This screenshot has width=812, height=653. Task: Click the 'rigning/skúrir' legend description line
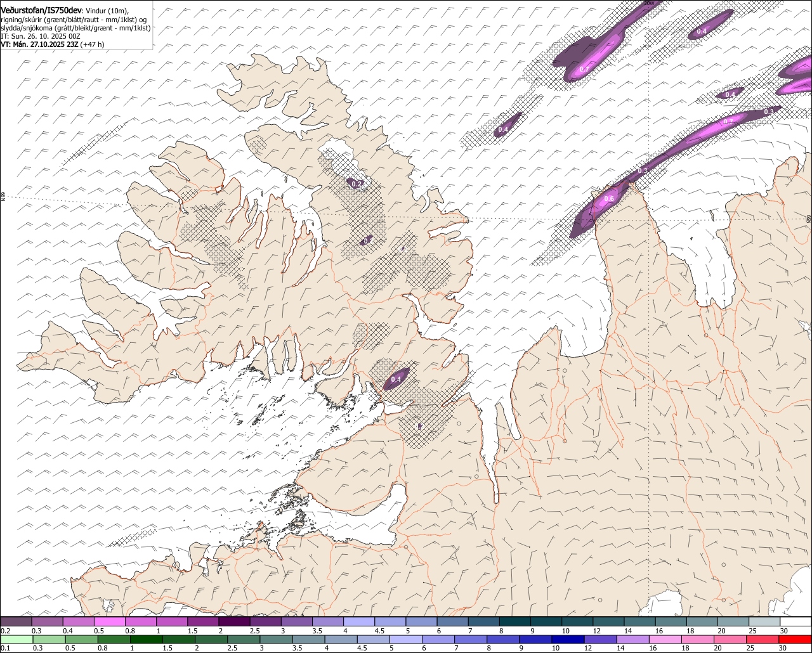[74, 20]
